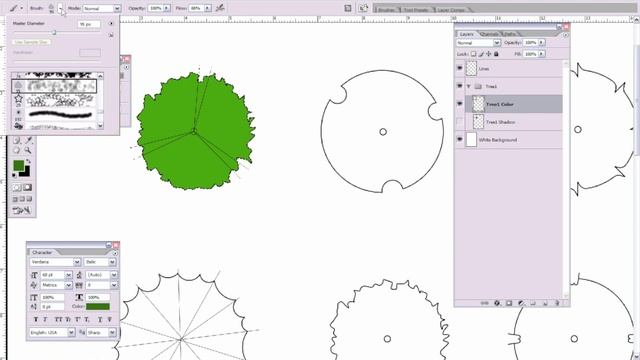Viewport: 640px width, 360px height.
Task: Open the Character panel flyout menu
Action: 115,253
